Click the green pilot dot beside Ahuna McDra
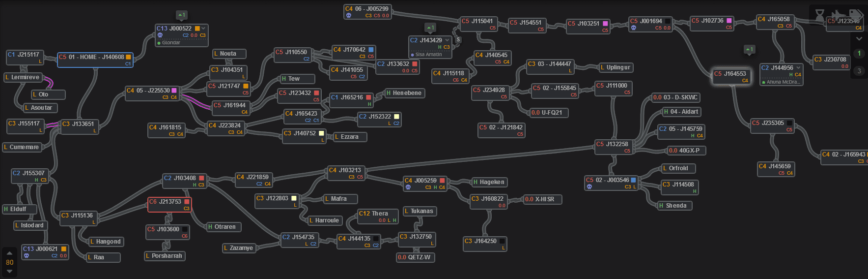 763,83
